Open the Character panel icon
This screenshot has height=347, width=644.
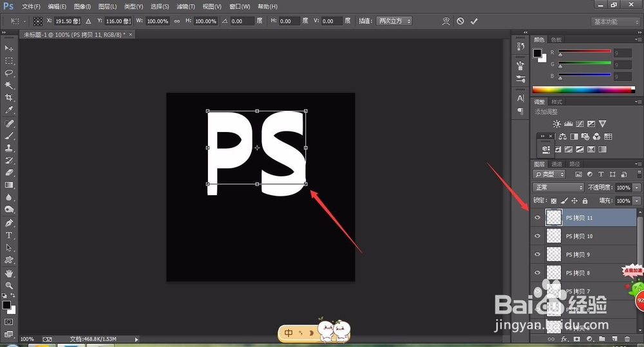point(520,98)
